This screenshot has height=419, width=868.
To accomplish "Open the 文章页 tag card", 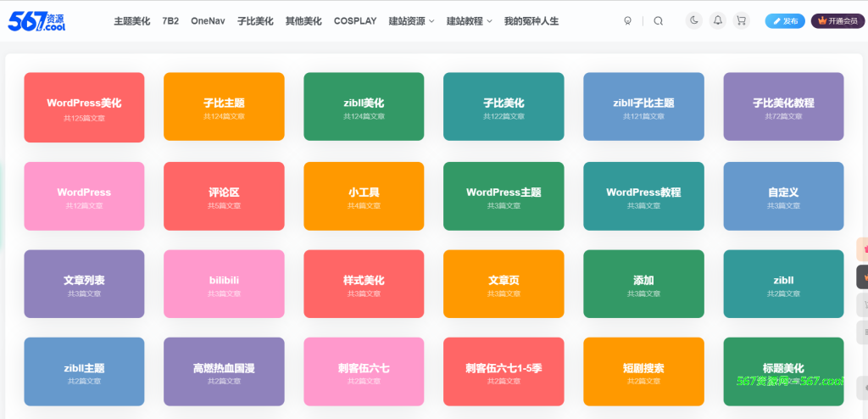I will (x=504, y=284).
